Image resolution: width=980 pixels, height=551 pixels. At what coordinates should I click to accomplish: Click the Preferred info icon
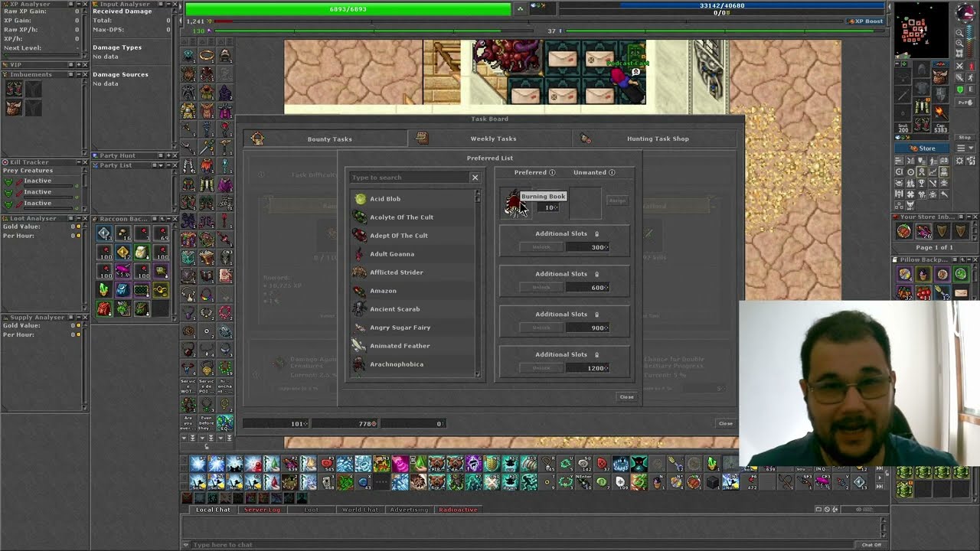click(x=552, y=172)
